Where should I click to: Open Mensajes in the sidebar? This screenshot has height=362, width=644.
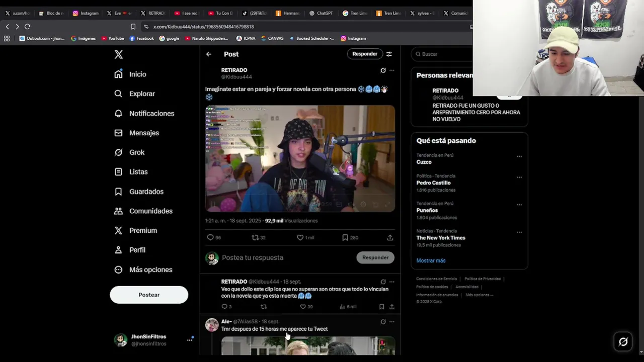tap(136, 133)
